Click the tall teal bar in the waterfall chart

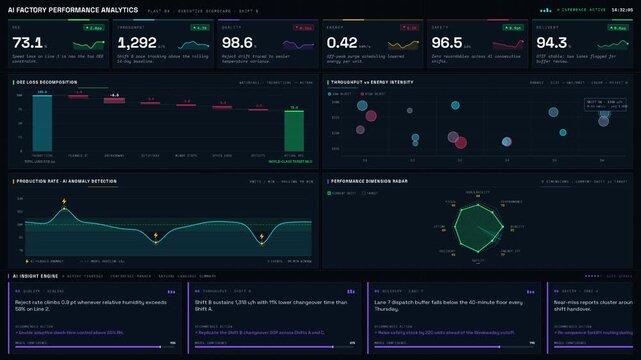[x=42, y=123]
